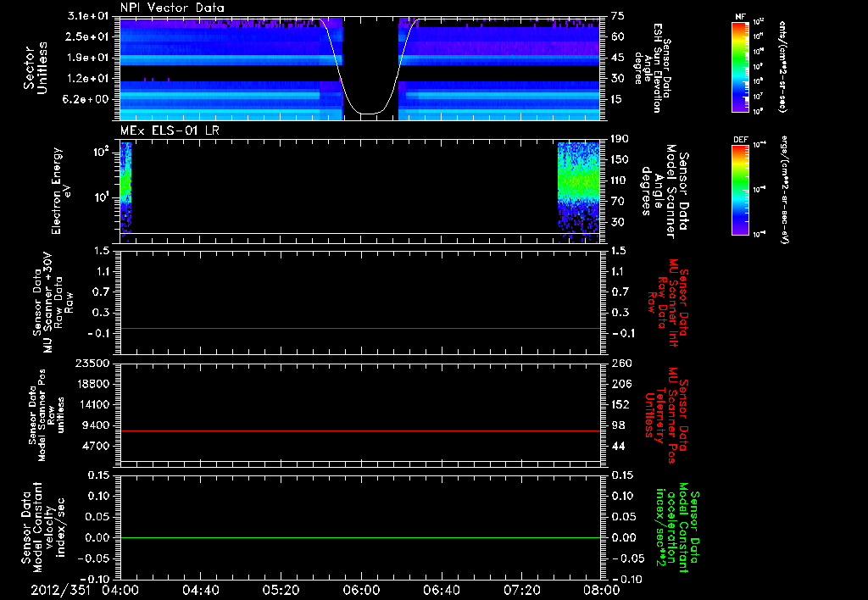
Task: Click the white sun elevation curve minimum
Action: 368,114
